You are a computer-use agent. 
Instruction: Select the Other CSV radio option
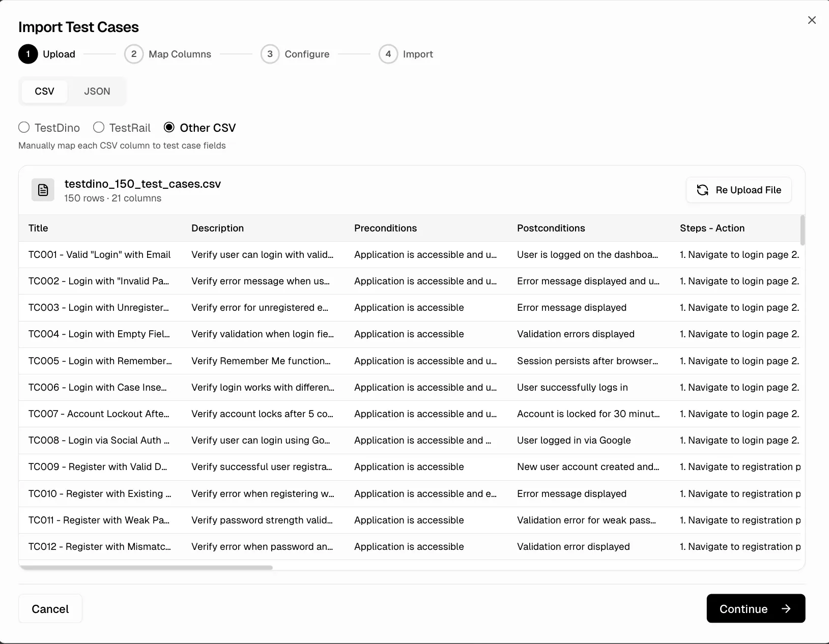click(x=169, y=127)
